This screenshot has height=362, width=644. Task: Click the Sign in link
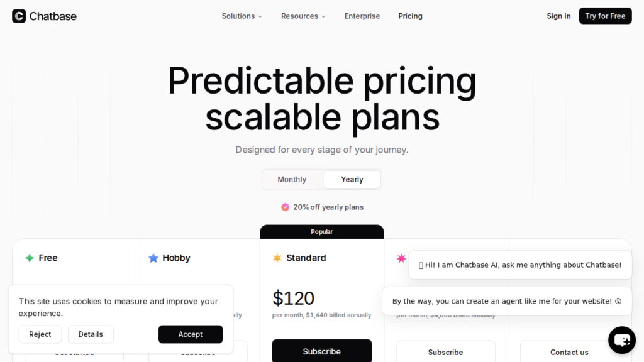tap(558, 16)
